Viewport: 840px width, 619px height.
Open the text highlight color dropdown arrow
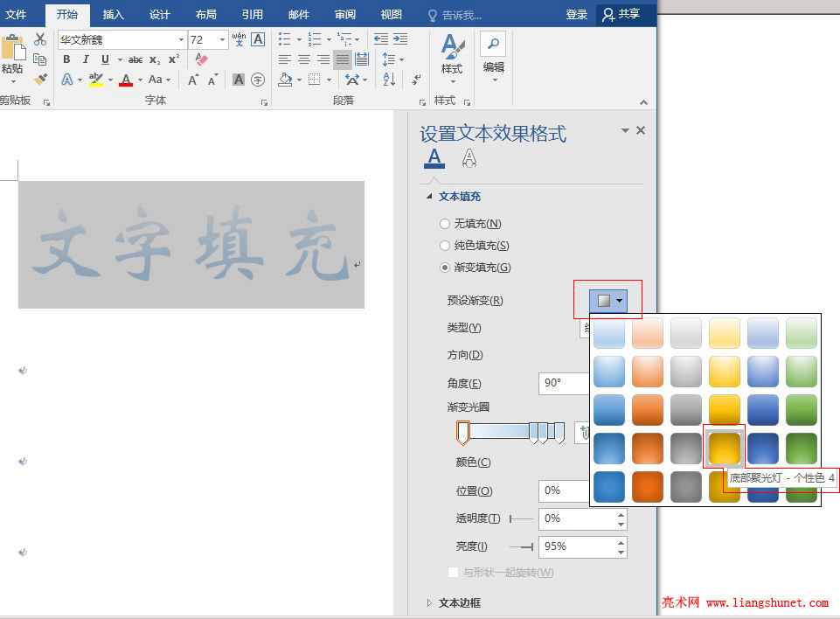110,80
